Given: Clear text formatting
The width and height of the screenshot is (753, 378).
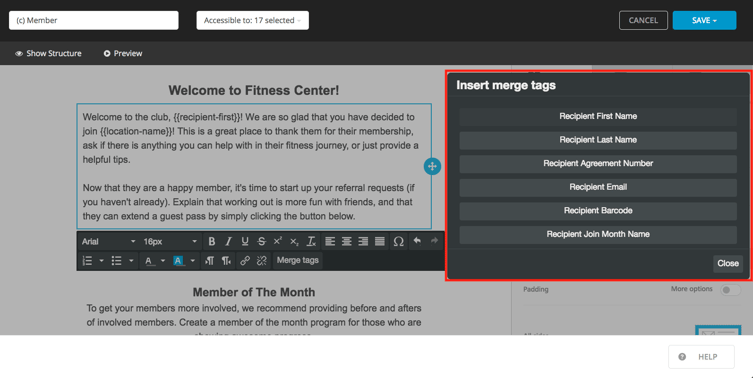Looking at the screenshot, I should [311, 242].
